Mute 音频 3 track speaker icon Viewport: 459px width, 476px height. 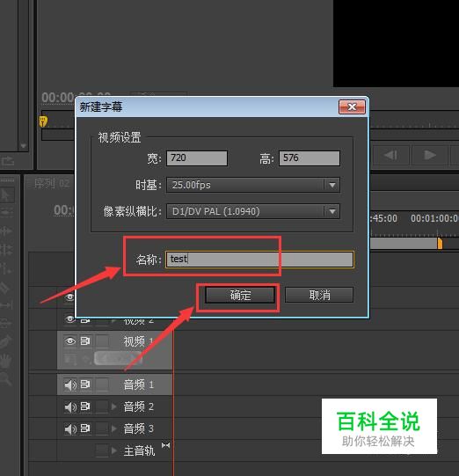(70, 429)
